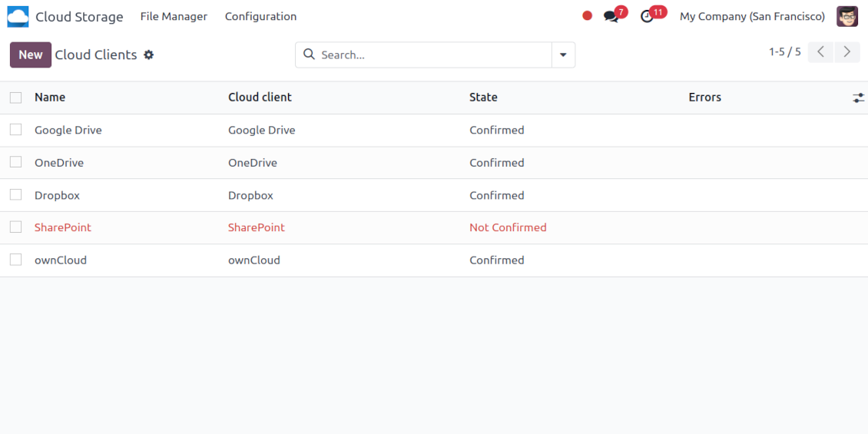Open the File Manager menu

(174, 17)
